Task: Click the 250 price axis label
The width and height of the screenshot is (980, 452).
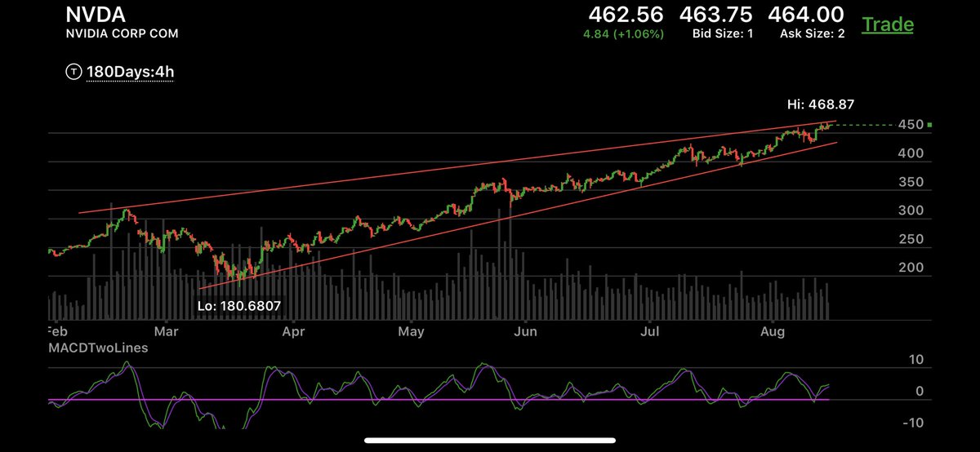Action: tap(910, 239)
